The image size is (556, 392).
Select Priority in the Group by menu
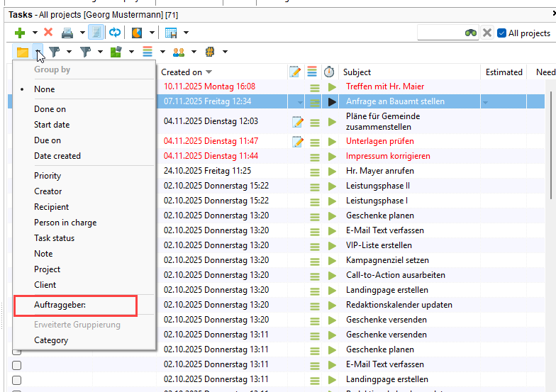tap(48, 176)
